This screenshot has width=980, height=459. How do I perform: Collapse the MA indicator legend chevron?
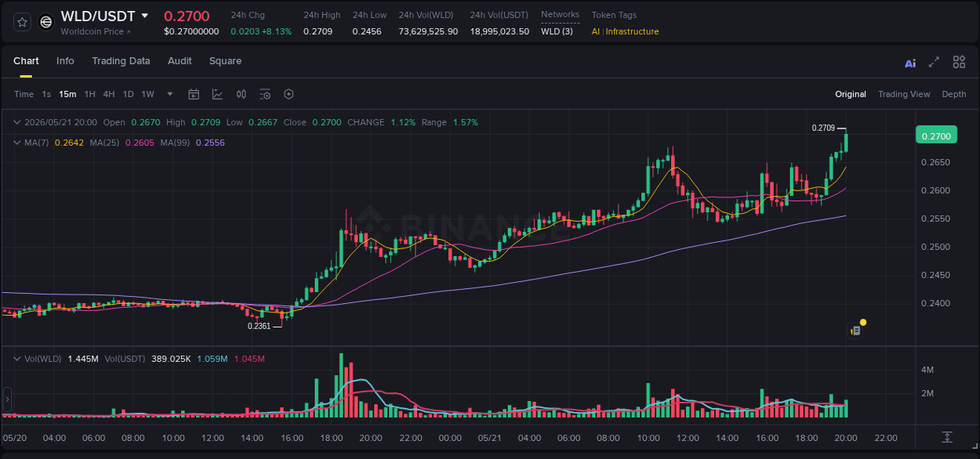coord(17,143)
